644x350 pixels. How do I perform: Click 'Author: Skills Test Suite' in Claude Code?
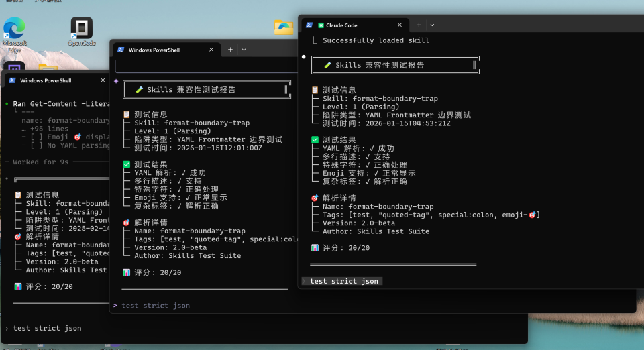point(376,231)
